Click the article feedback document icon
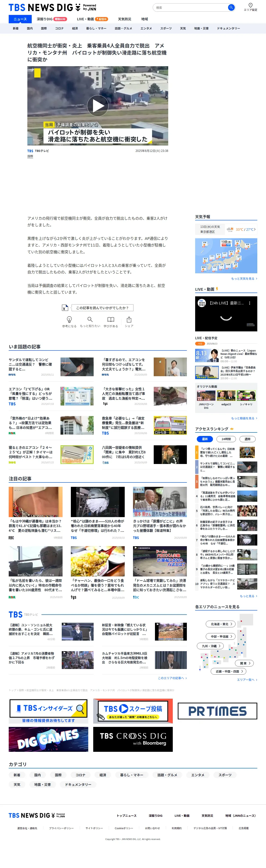 click(x=65, y=308)
